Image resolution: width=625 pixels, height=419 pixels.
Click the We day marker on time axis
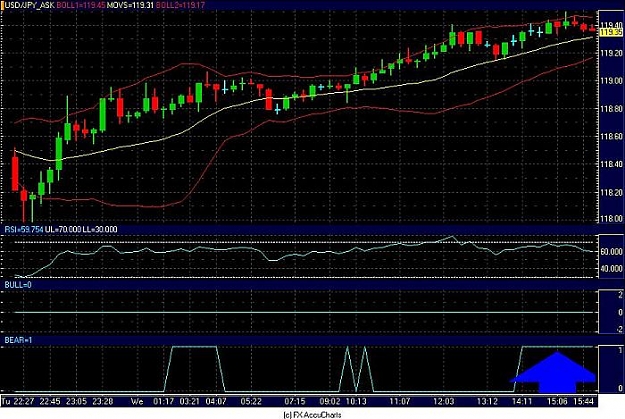tap(137, 401)
